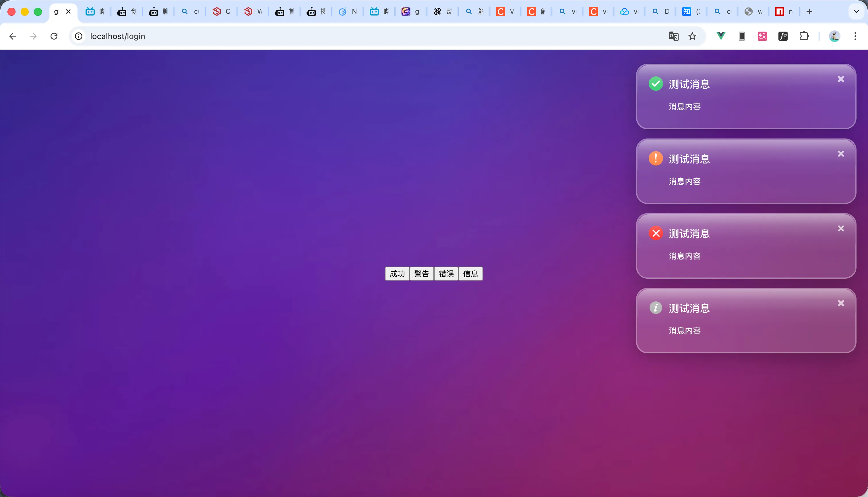Viewport: 868px width, 497px height.
Task: Click the red X error icon
Action: pyautogui.click(x=656, y=233)
